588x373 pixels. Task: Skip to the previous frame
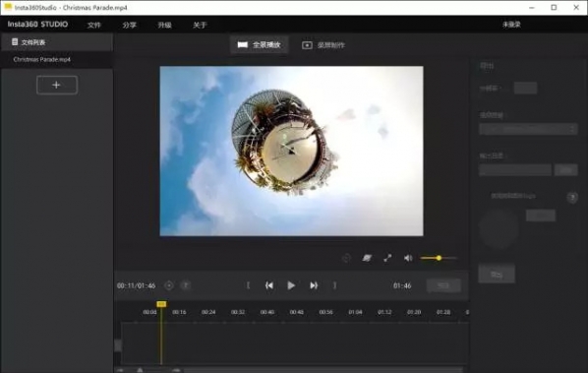click(x=269, y=285)
